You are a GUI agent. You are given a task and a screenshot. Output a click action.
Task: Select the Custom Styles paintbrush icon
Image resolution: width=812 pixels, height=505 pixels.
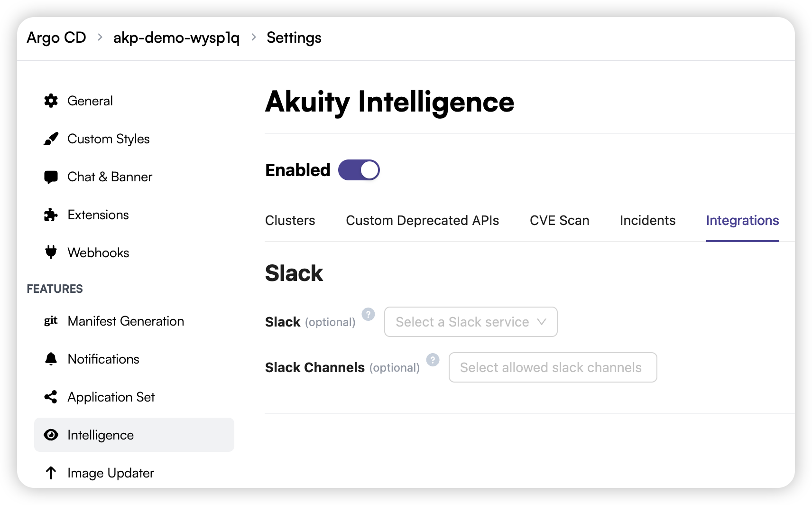pos(51,139)
